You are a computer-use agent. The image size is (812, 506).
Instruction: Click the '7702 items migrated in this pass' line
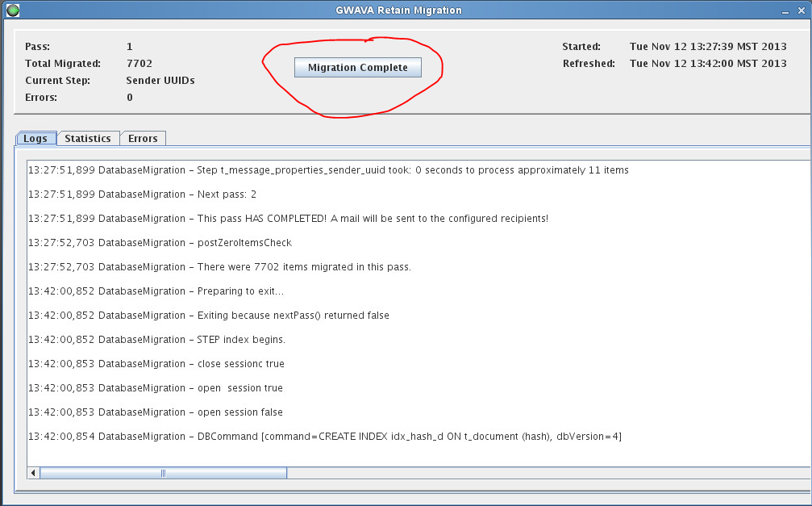point(219,267)
